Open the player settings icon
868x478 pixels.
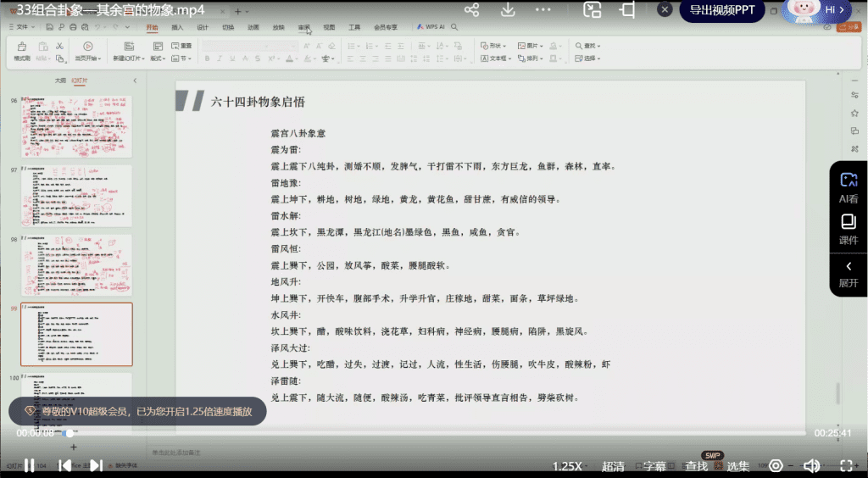click(x=775, y=465)
